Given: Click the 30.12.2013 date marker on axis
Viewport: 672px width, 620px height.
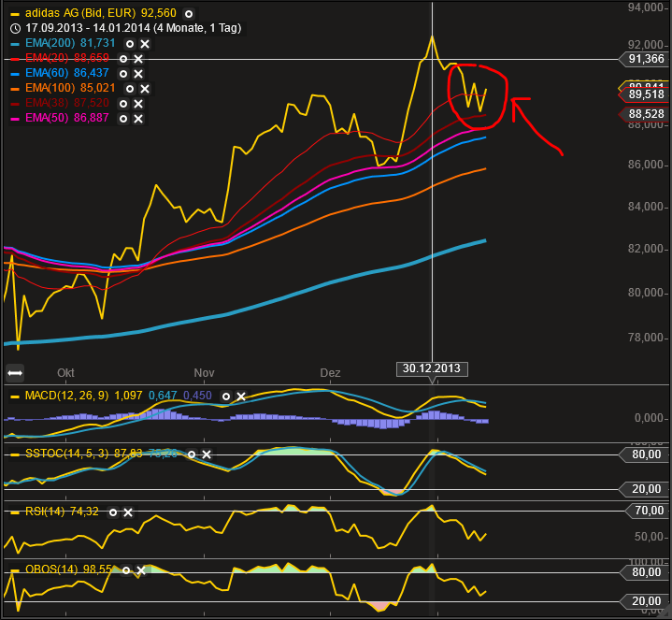Looking at the screenshot, I should coord(432,368).
